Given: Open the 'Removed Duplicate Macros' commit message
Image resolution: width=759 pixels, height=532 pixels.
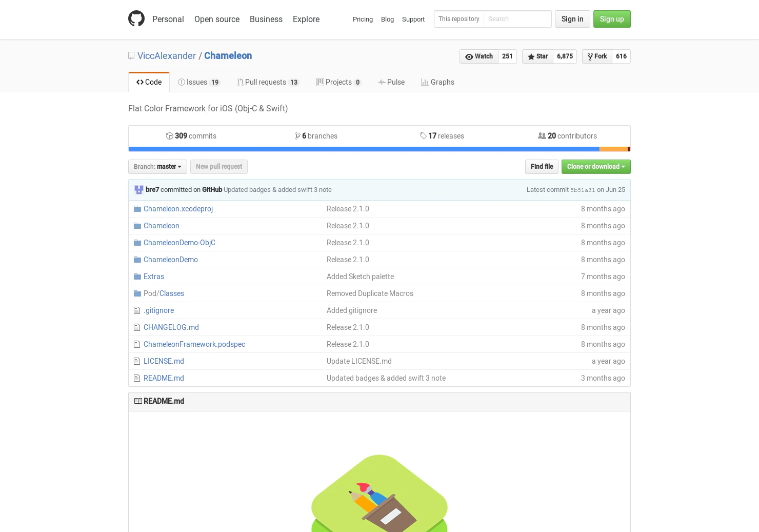Looking at the screenshot, I should click(x=370, y=293).
